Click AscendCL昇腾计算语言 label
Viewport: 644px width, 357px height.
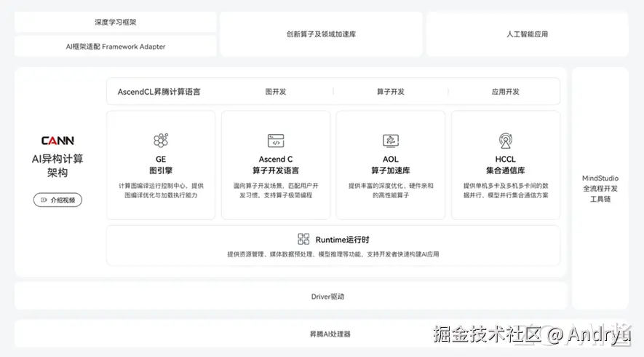pos(159,92)
